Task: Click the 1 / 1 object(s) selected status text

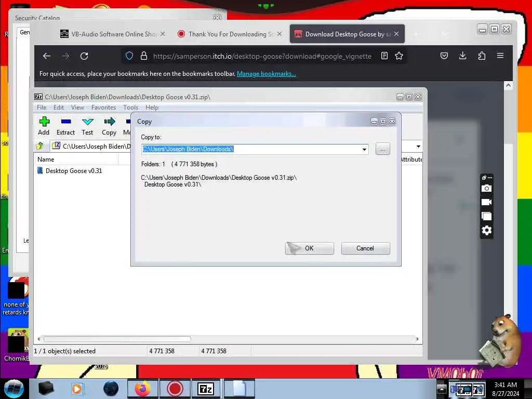Action: tap(65, 351)
